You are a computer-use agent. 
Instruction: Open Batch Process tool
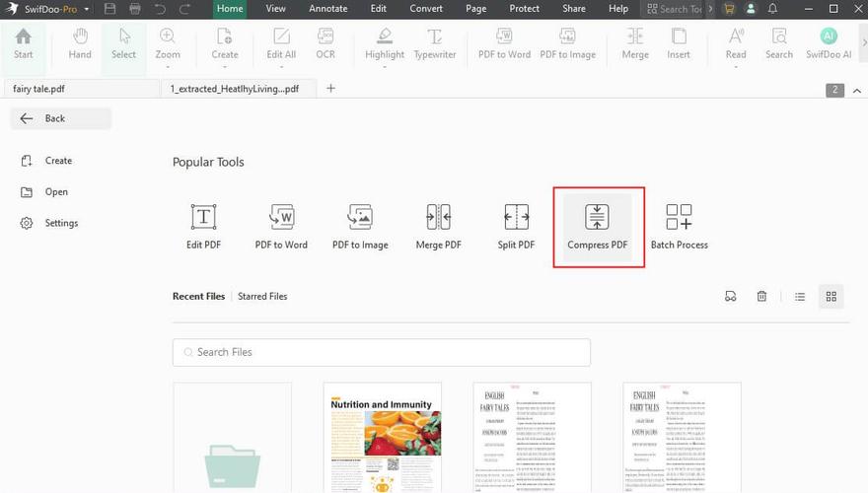tap(680, 227)
